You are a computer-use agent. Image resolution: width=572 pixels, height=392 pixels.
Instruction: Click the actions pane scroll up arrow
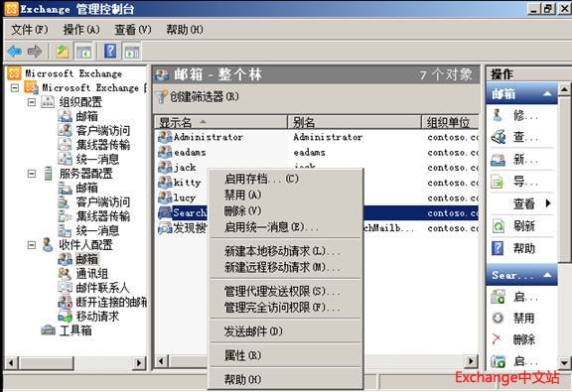click(564, 89)
